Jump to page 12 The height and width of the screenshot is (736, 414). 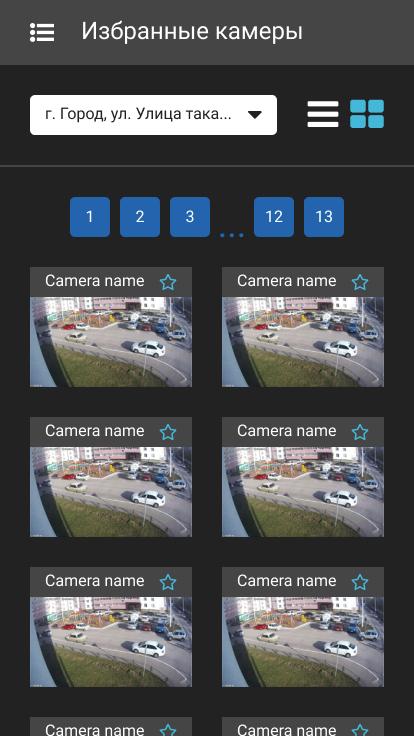tap(274, 217)
